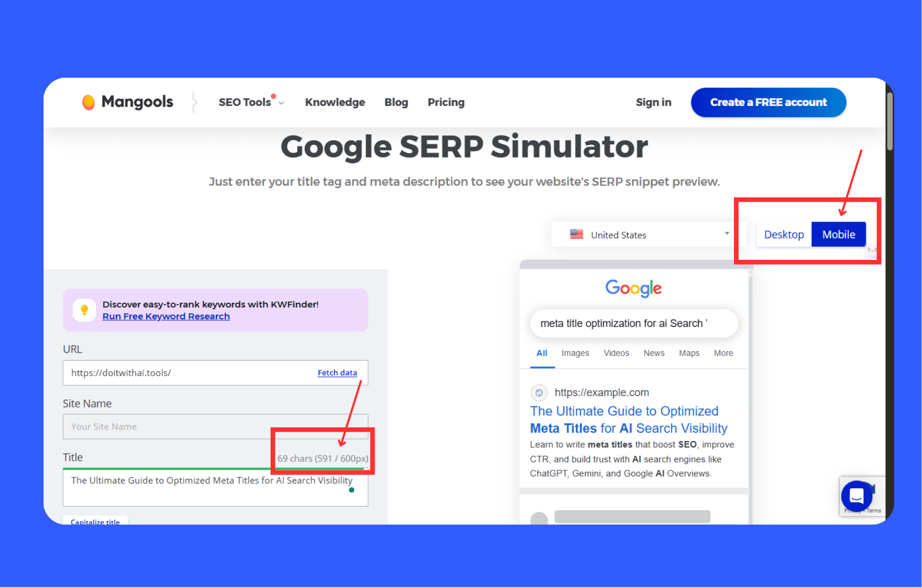The height and width of the screenshot is (588, 922).
Task: Click Fetch data link
Action: tap(337, 373)
